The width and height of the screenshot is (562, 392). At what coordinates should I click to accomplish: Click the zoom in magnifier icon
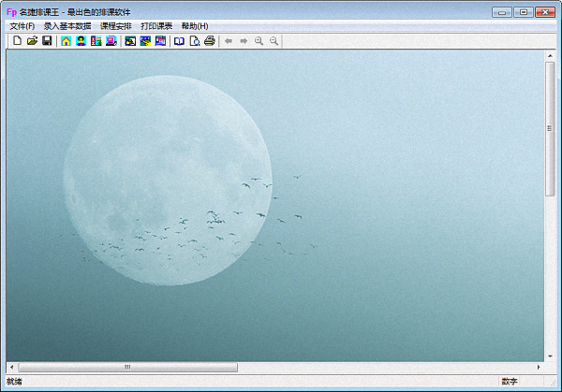259,41
